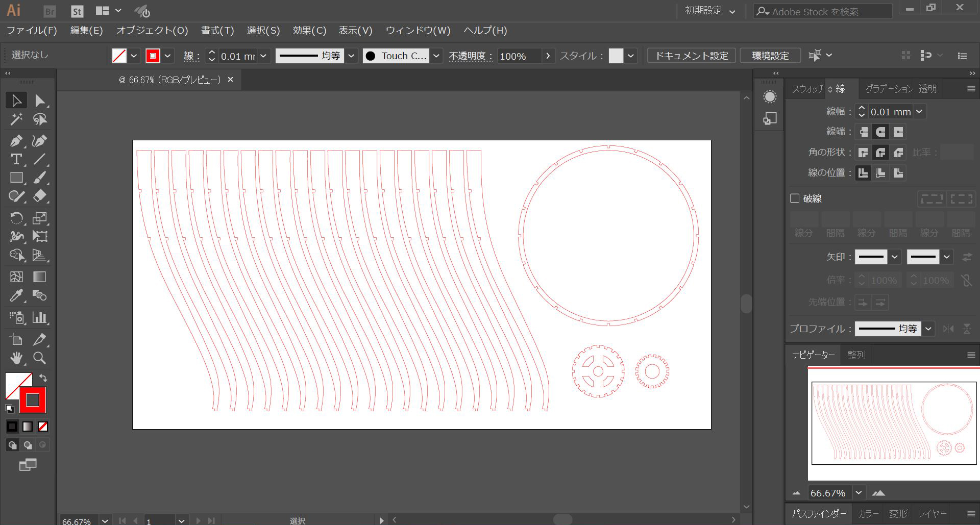Choose butt cap for 線端
This screenshot has width=980, height=525.
click(x=863, y=132)
